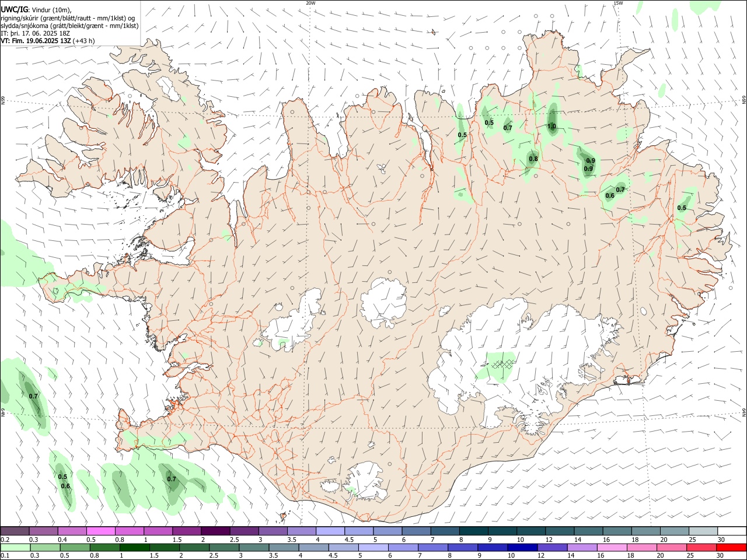The height and width of the screenshot is (560, 747).
Task: Select the 'IT: þri. 17. 06. 2025 18Z' text
Action: [36, 33]
